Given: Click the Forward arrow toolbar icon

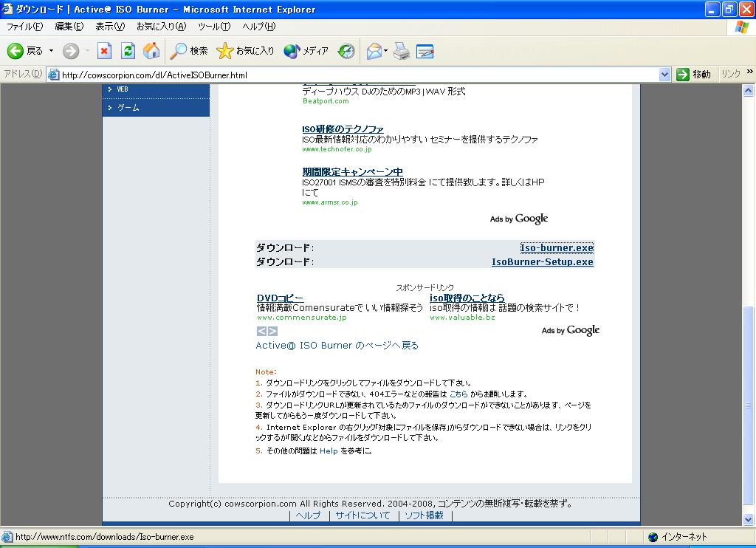Looking at the screenshot, I should (x=71, y=51).
